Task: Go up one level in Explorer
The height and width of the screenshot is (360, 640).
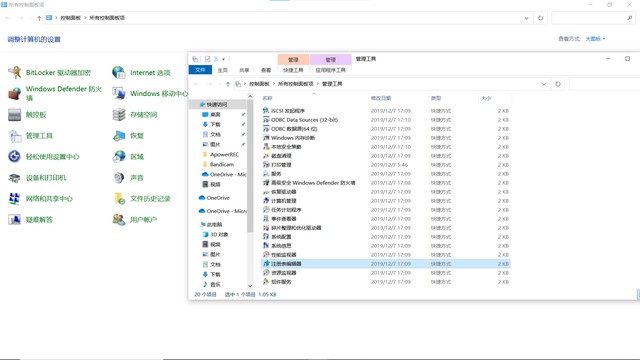Action: tap(228, 84)
